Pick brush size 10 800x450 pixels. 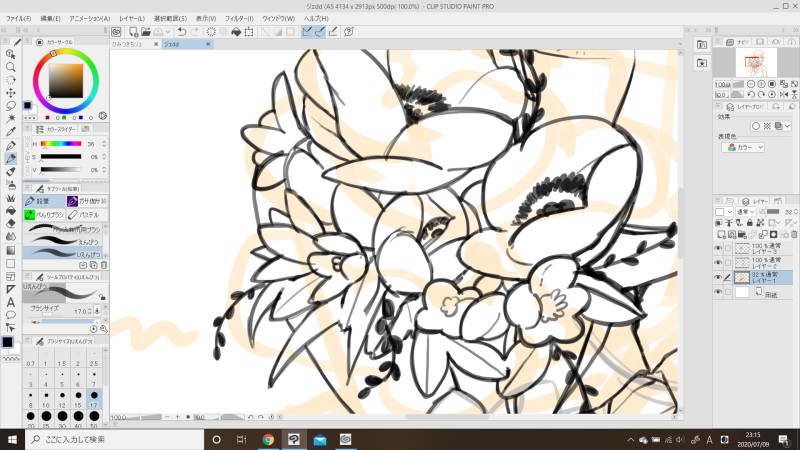[x=46, y=398]
